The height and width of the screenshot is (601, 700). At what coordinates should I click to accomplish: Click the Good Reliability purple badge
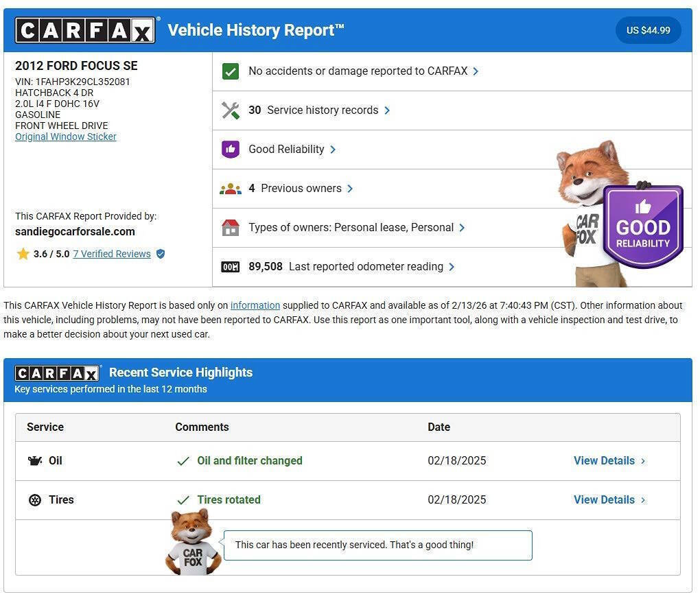point(642,226)
